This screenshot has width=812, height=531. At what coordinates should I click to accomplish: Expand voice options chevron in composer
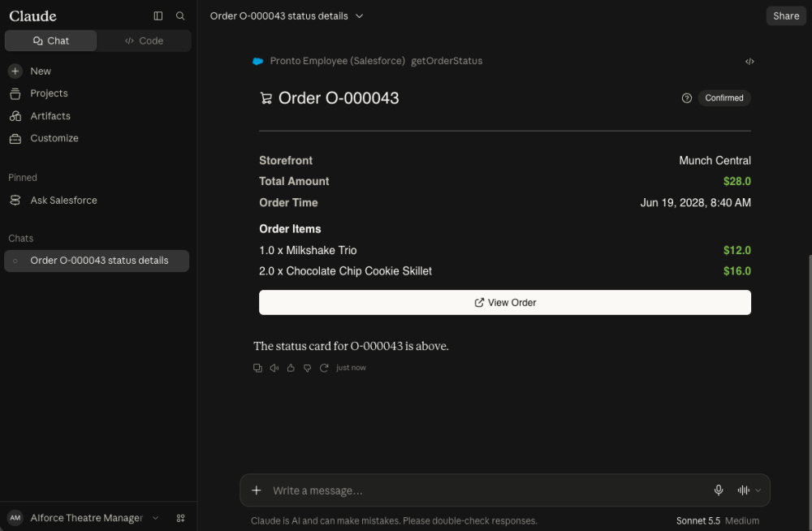758,490
